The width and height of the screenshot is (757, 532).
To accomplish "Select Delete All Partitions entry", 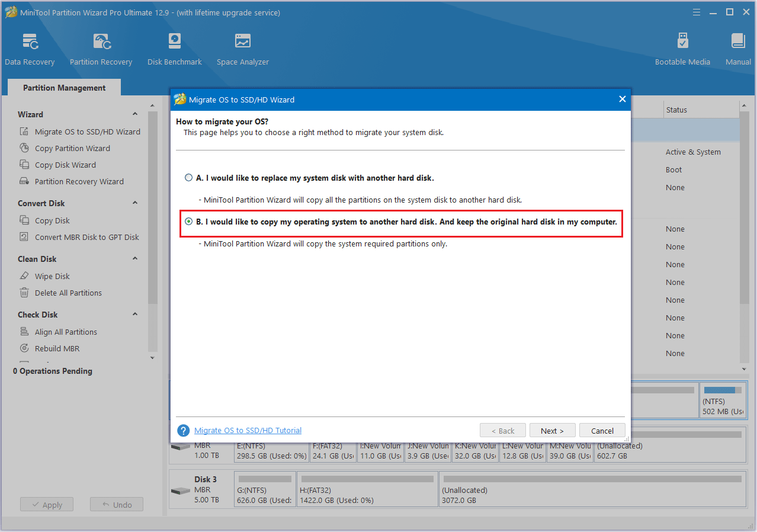I will point(68,293).
